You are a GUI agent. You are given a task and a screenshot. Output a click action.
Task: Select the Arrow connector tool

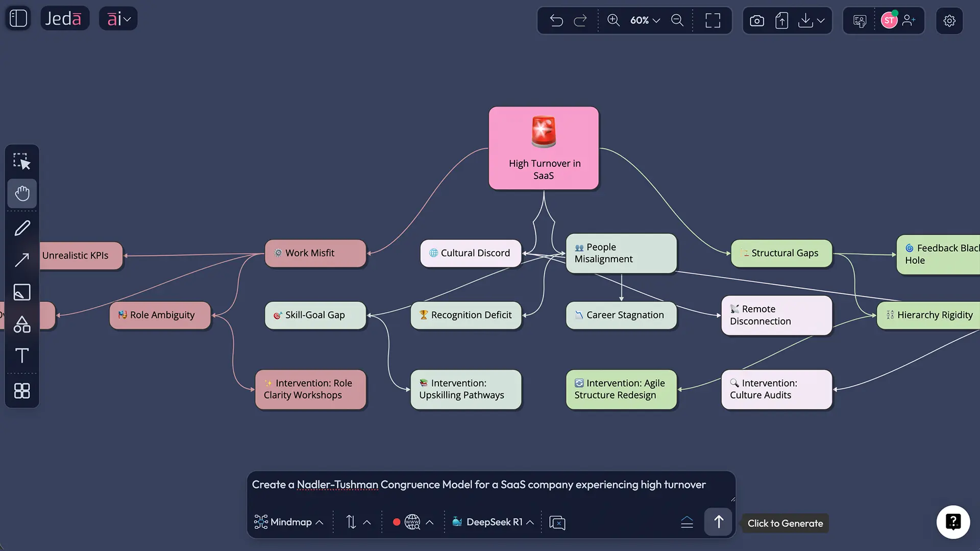pyautogui.click(x=22, y=260)
